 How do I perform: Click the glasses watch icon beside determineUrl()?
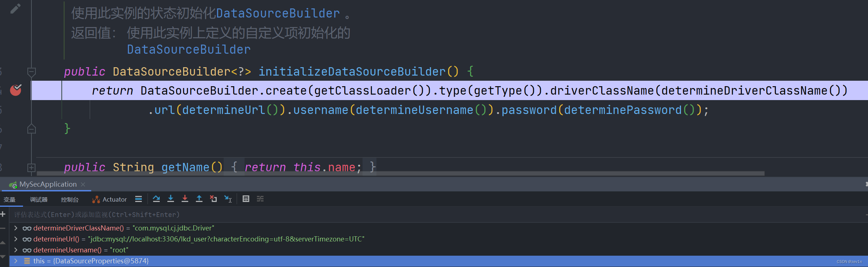pos(27,240)
